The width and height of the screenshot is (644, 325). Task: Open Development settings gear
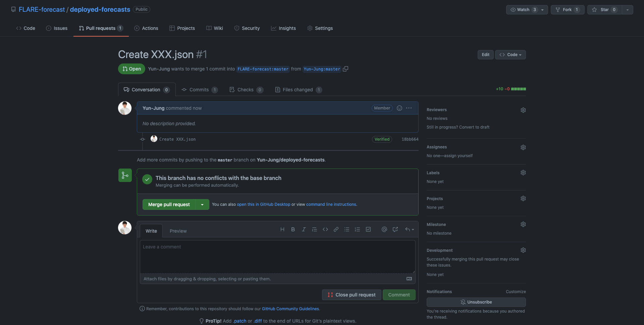point(523,250)
